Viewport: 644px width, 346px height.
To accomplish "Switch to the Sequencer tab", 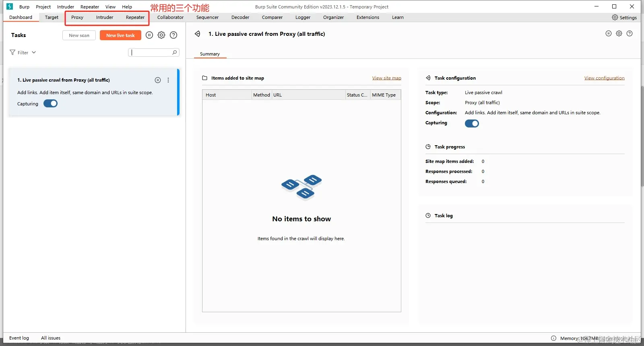I will 207,17.
